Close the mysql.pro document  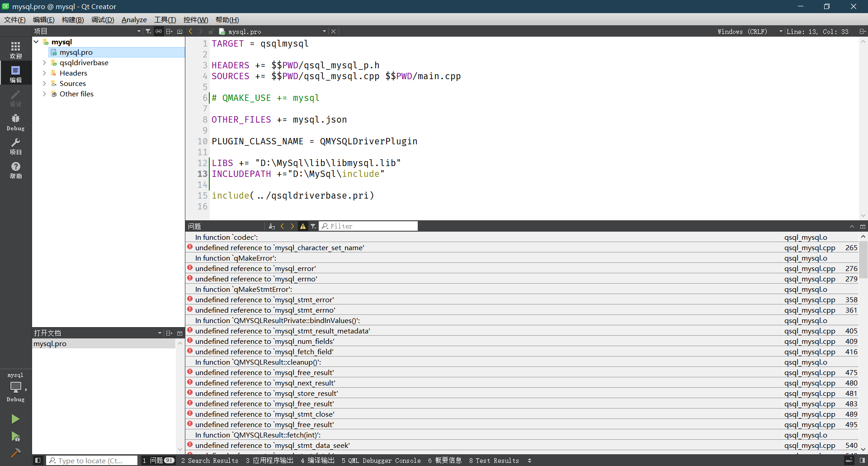pyautogui.click(x=333, y=31)
